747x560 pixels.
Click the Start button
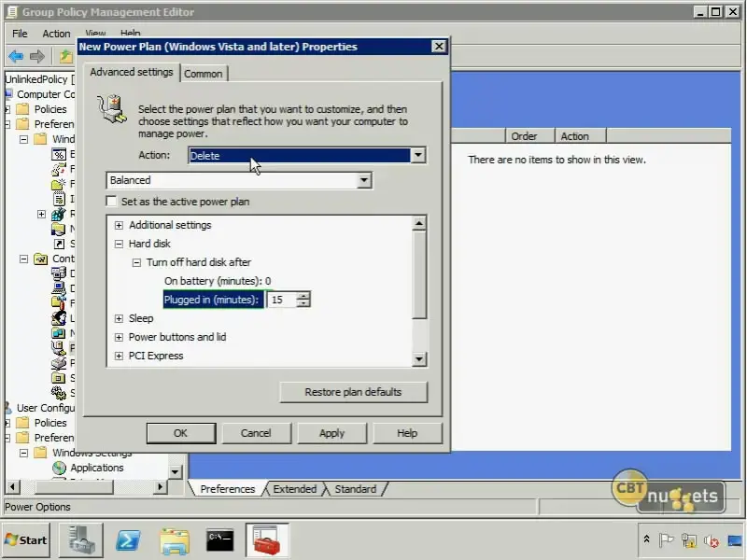pos(26,540)
